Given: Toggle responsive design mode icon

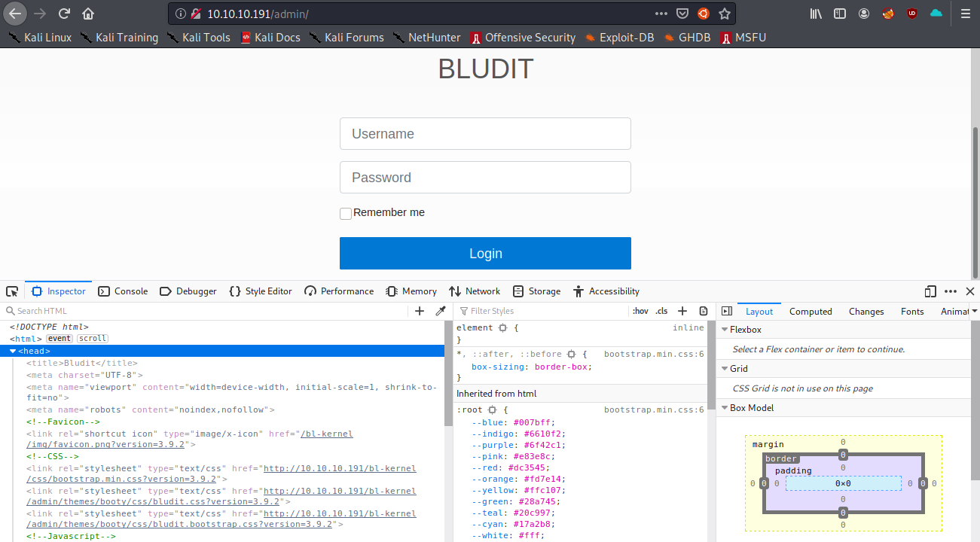Looking at the screenshot, I should click(x=930, y=291).
